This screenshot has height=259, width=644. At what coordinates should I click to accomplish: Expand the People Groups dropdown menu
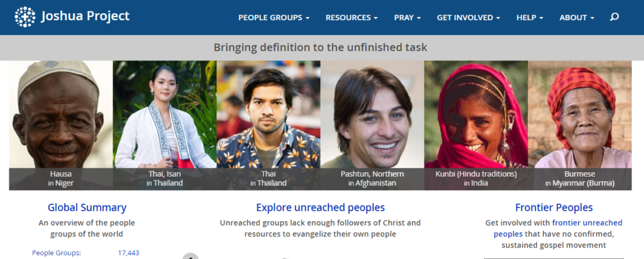click(x=274, y=18)
